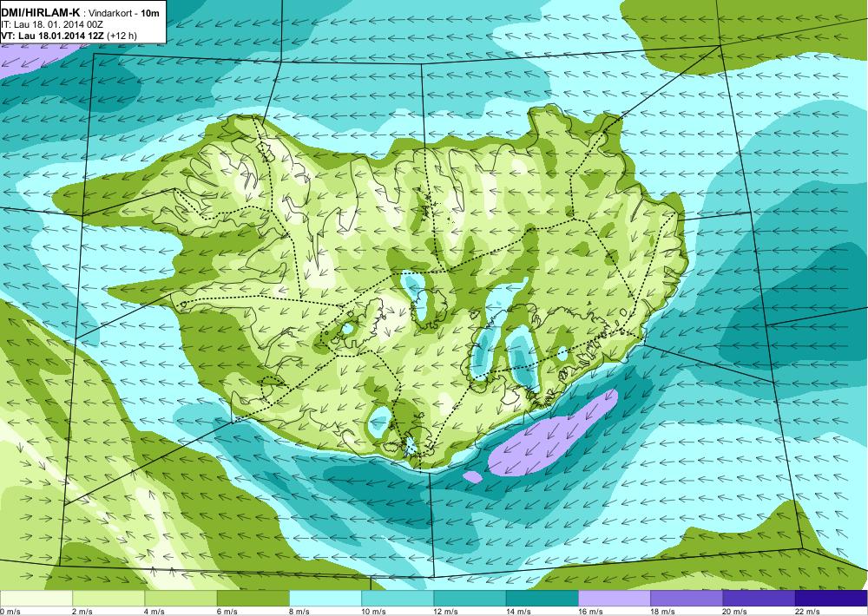
Task: Click the '18 m/s' legend label
Action: [x=662, y=612]
